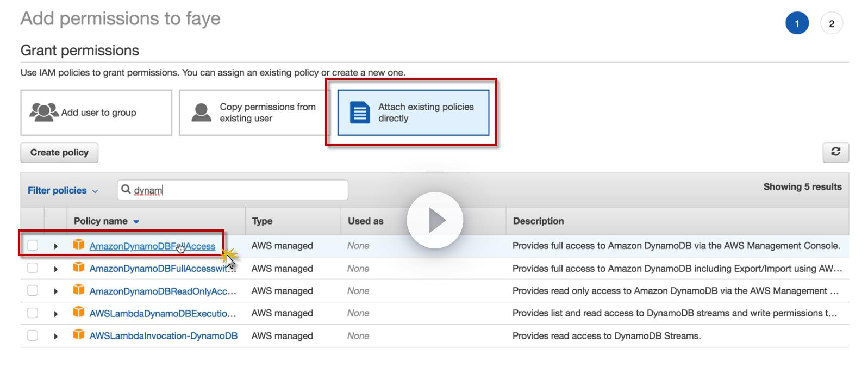Viewport: 868px width, 367px height.
Task: Open the AmazonDynamoDBFullAccess link
Action: 152,246
